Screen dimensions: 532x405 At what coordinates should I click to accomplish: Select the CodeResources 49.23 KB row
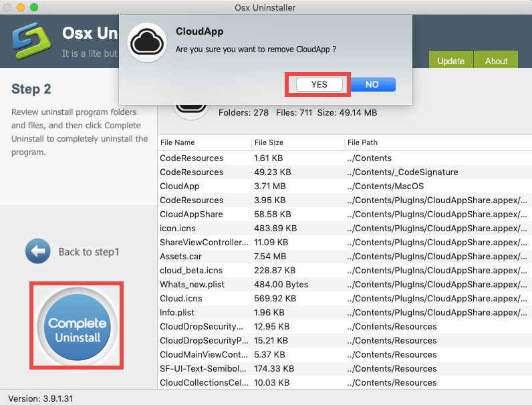345,172
